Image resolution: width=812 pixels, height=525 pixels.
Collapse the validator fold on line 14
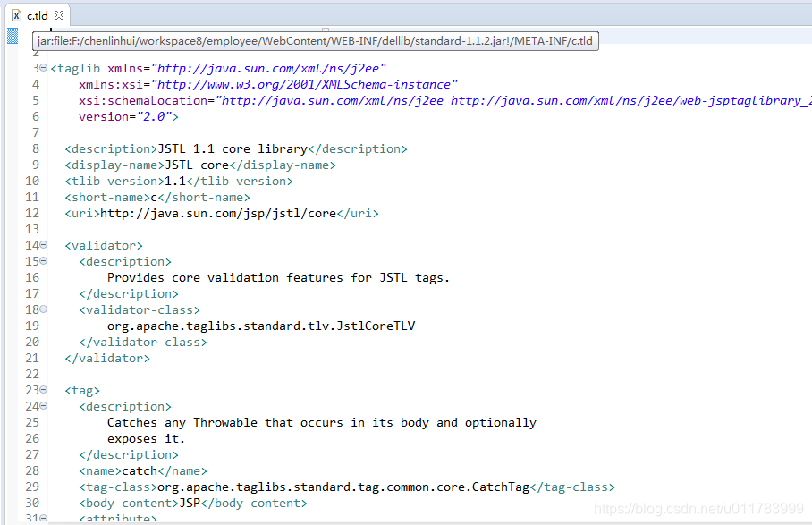click(x=44, y=245)
